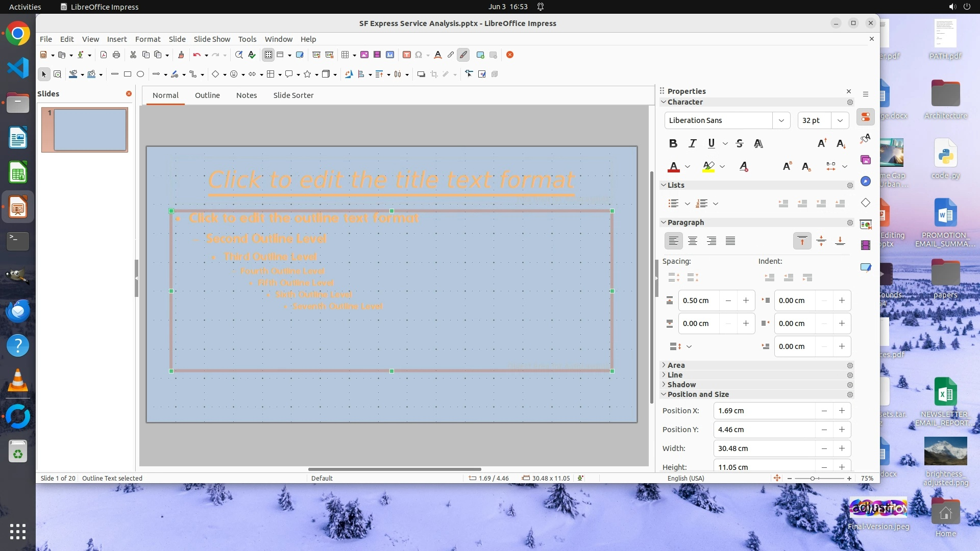Toggle the Strikethrough icon

click(x=740, y=143)
